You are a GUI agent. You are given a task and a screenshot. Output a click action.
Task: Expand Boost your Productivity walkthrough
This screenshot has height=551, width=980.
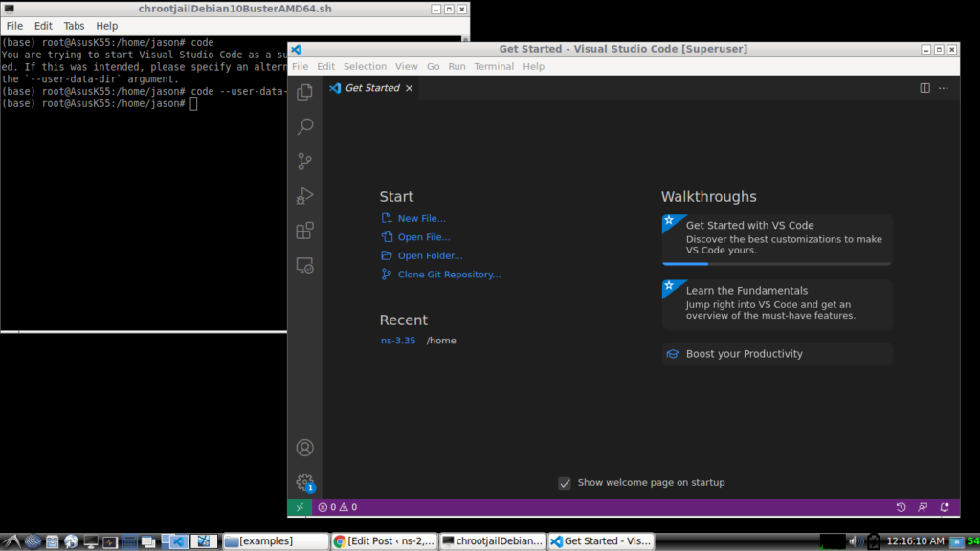pyautogui.click(x=776, y=354)
